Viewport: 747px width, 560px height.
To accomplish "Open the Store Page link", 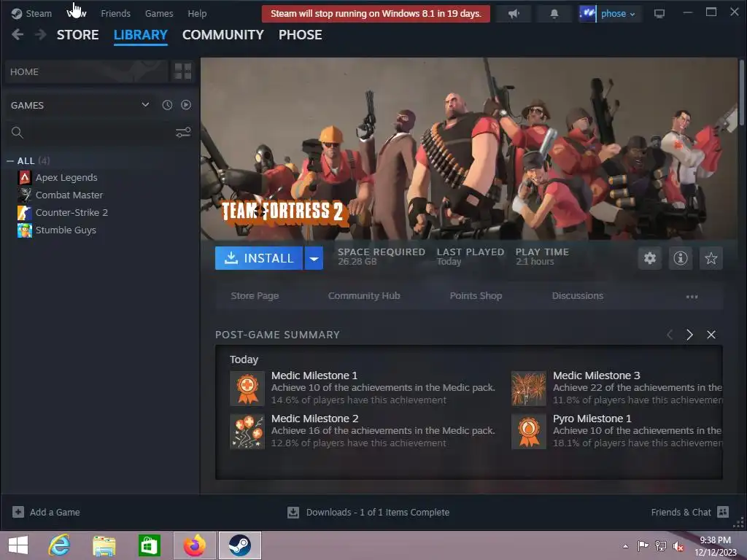I will 255,296.
